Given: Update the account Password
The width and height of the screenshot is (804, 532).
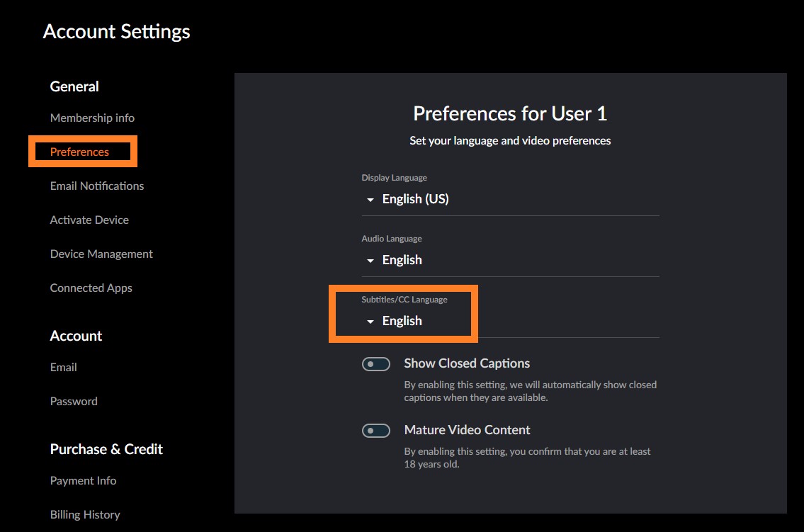Looking at the screenshot, I should pyautogui.click(x=74, y=401).
